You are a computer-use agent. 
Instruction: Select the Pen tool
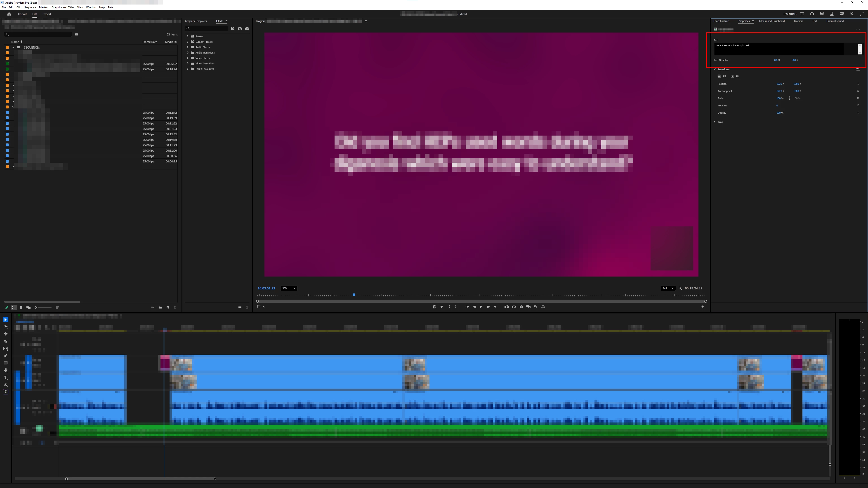(6, 356)
